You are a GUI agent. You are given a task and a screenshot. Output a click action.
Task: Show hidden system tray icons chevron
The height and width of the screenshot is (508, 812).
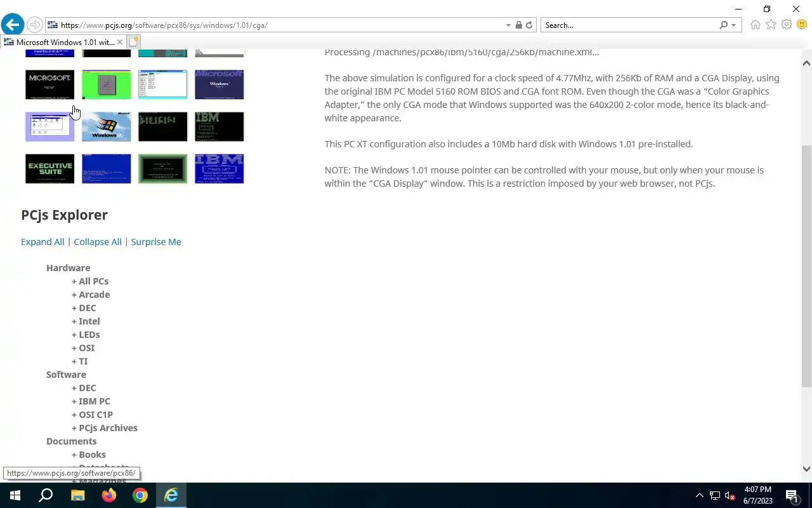click(x=700, y=495)
